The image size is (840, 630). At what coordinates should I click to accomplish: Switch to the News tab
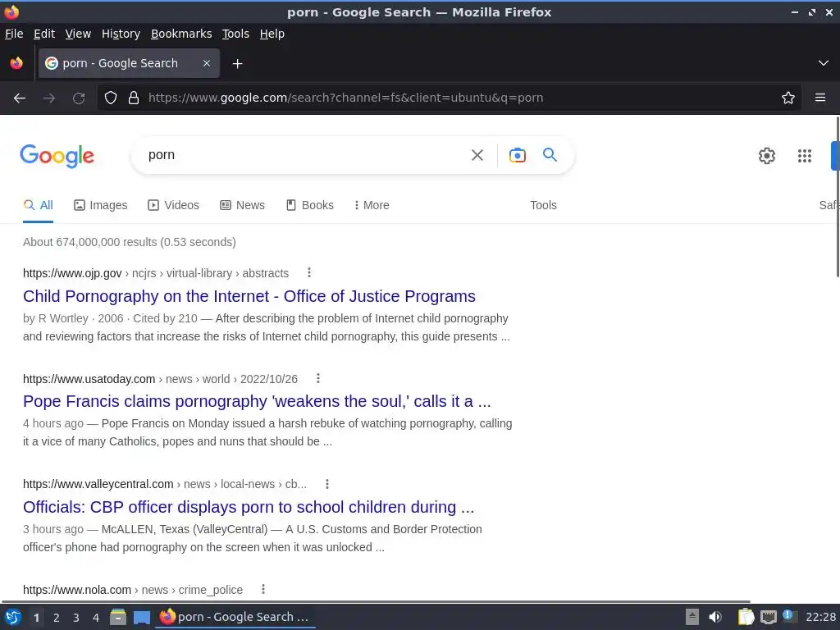coord(242,205)
